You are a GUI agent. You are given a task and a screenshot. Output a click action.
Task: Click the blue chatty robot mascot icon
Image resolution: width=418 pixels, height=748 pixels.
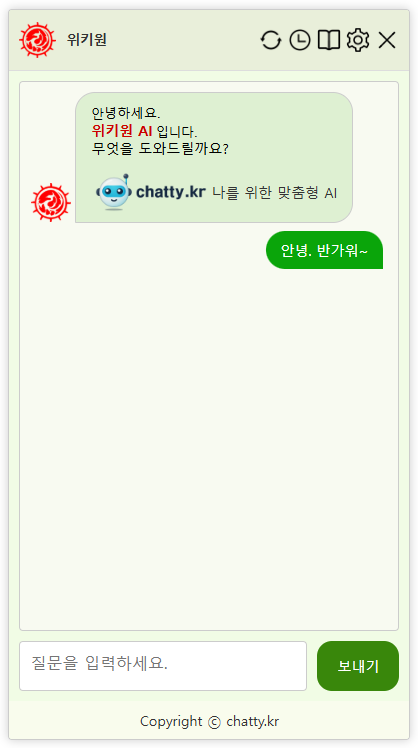point(114,192)
